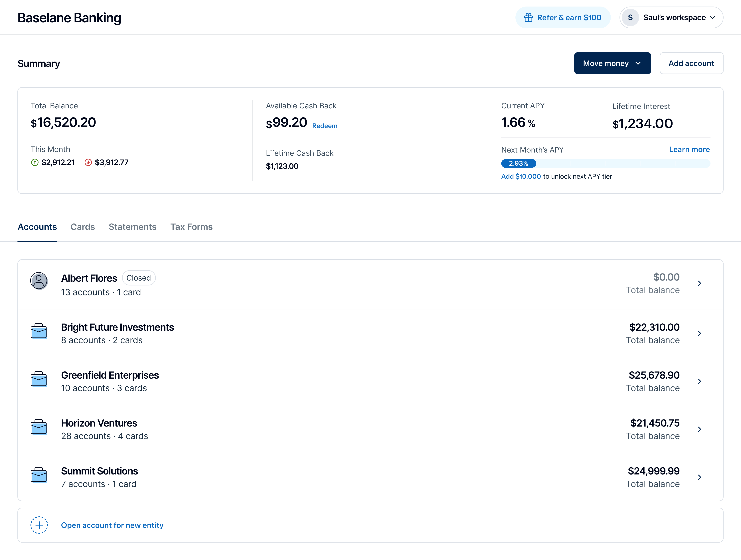This screenshot has width=741, height=560.
Task: Switch to the Cards tab
Action: [x=82, y=227]
